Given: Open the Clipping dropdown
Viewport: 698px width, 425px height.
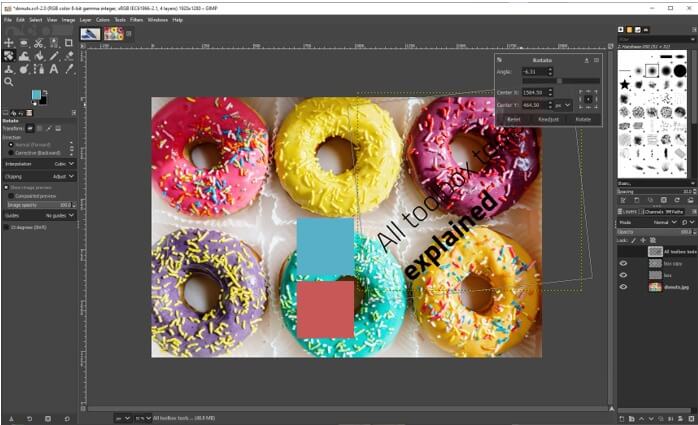Looking at the screenshot, I should click(39, 176).
